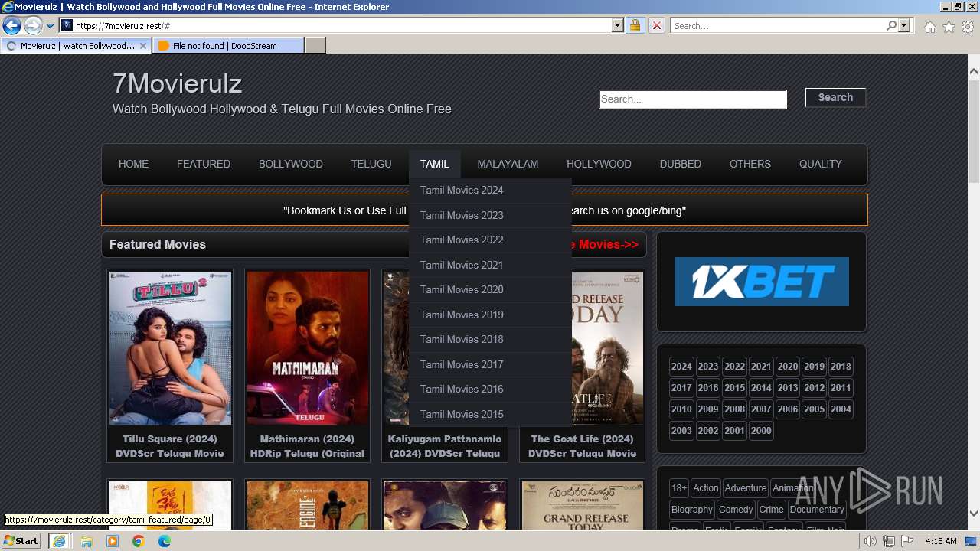
Task: Close the Movierulz tab
Action: point(143,46)
